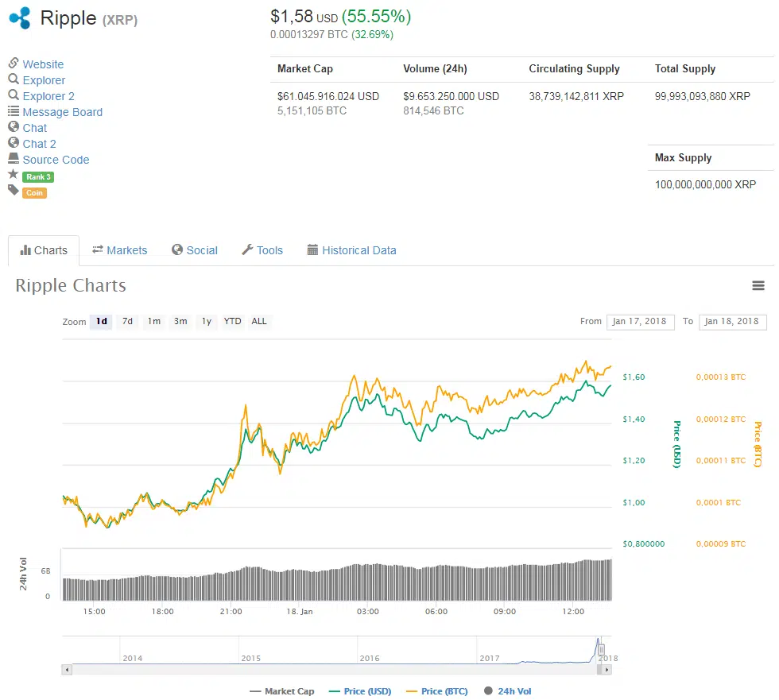Click the globe icon beside Chat 2
The width and height of the screenshot is (779, 700).
click(x=14, y=142)
